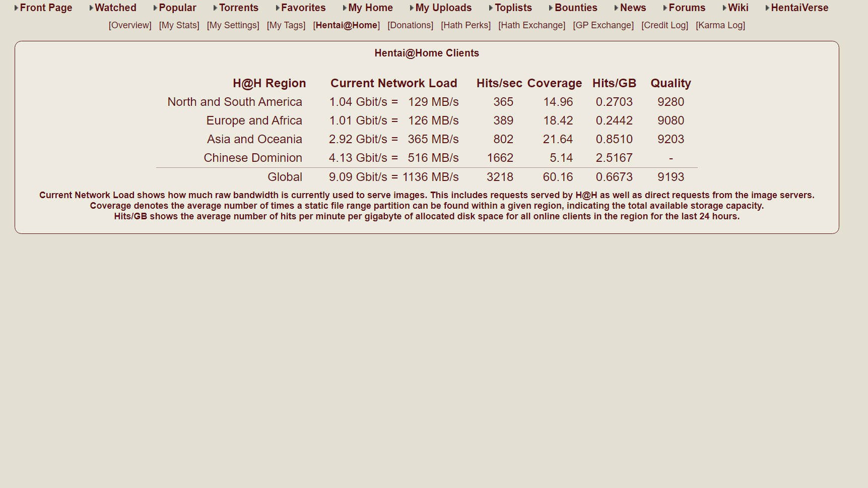Click the 'Hits/GB' column header
The width and height of the screenshot is (868, 488).
(614, 83)
